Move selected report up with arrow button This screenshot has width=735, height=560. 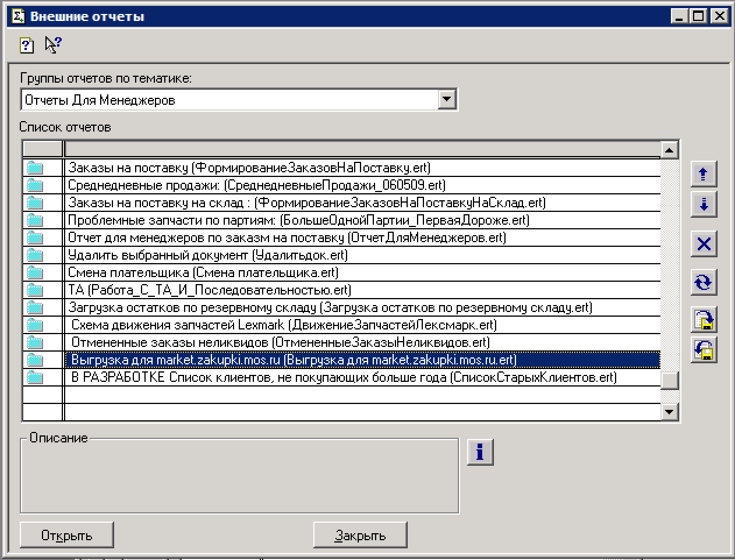[x=704, y=174]
